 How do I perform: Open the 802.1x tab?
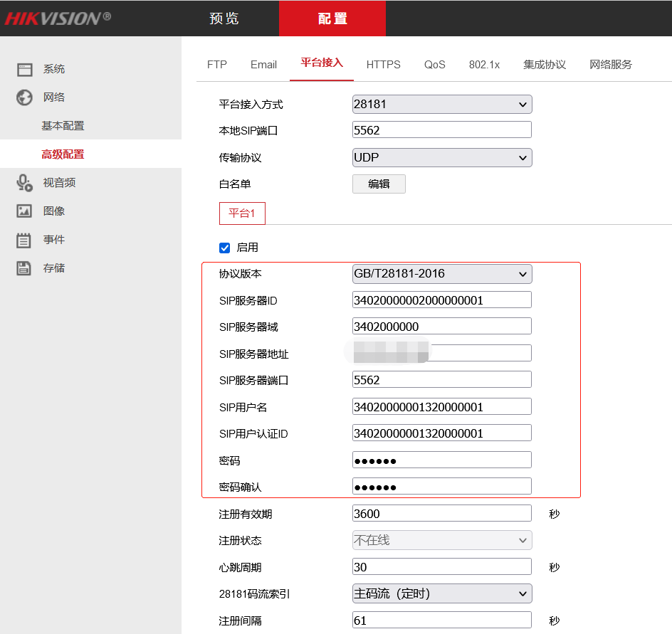tap(484, 65)
